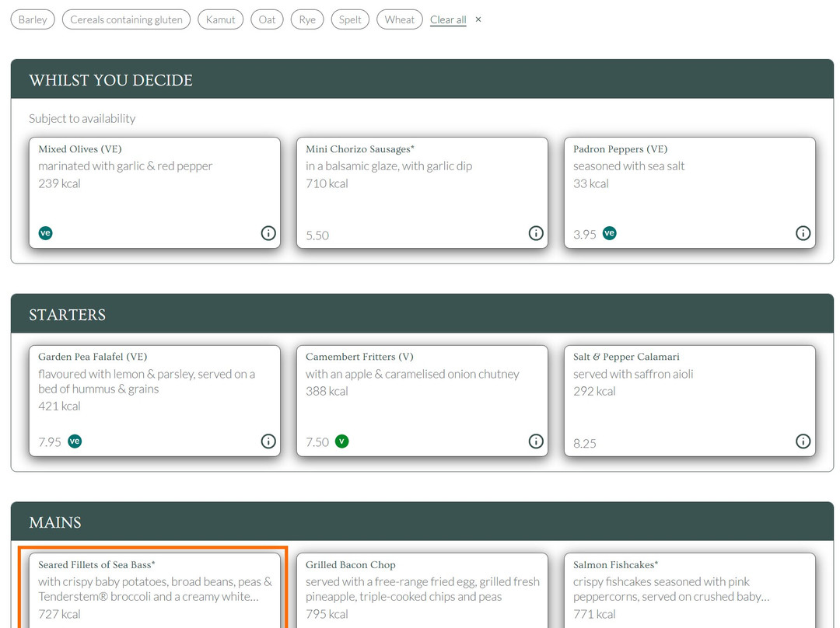The width and height of the screenshot is (840, 628).
Task: Collapse the Starters section header
Action: click(422, 314)
